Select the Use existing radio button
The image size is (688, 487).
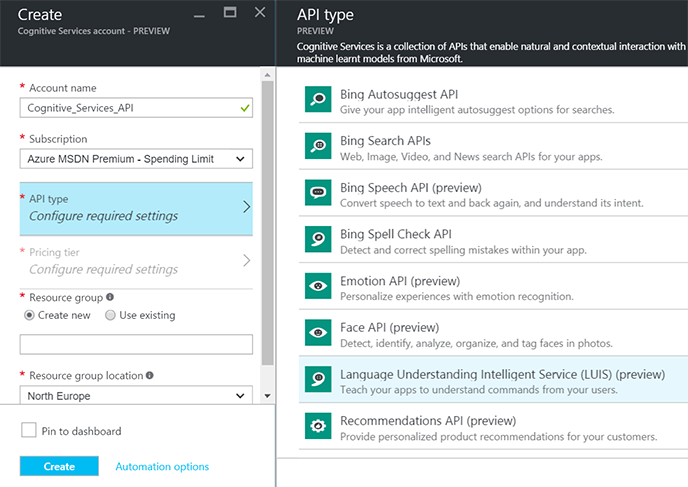[110, 315]
